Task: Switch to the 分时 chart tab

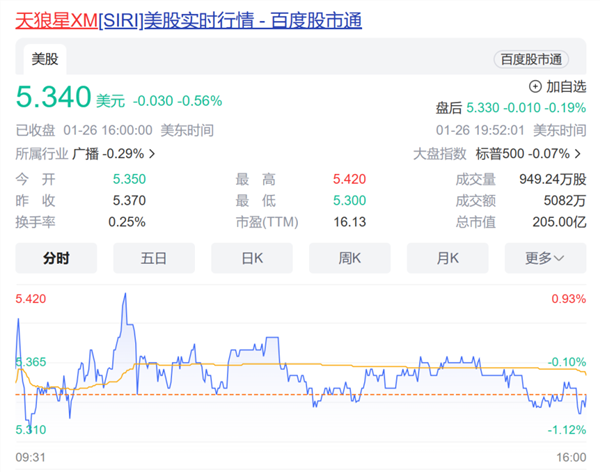Action: (x=56, y=258)
